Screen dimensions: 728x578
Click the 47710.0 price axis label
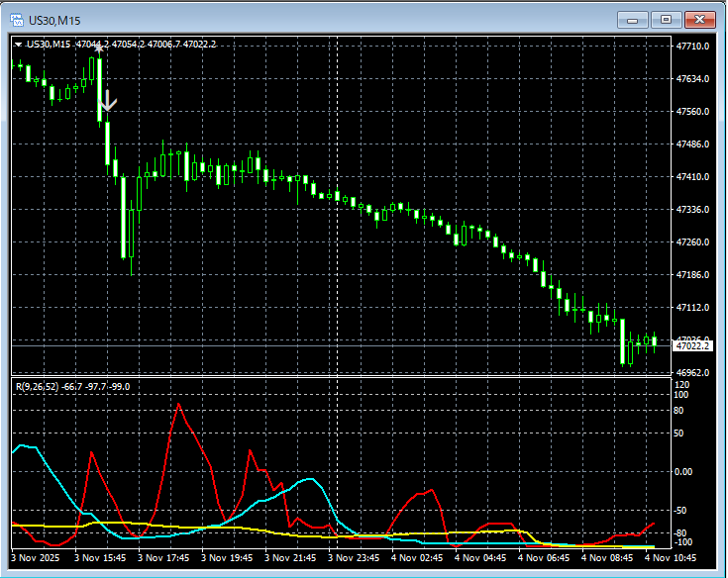692,47
